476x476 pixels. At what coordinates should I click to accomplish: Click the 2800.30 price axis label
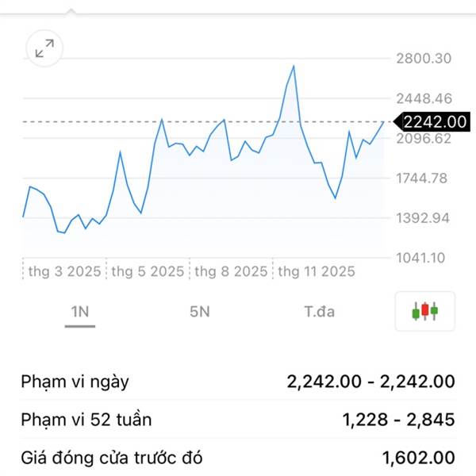423,59
